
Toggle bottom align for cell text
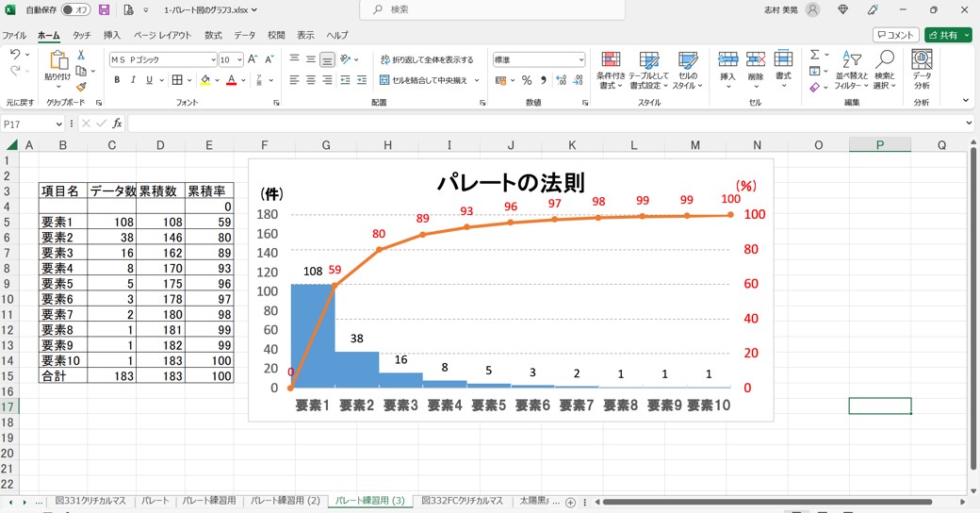[x=327, y=59]
